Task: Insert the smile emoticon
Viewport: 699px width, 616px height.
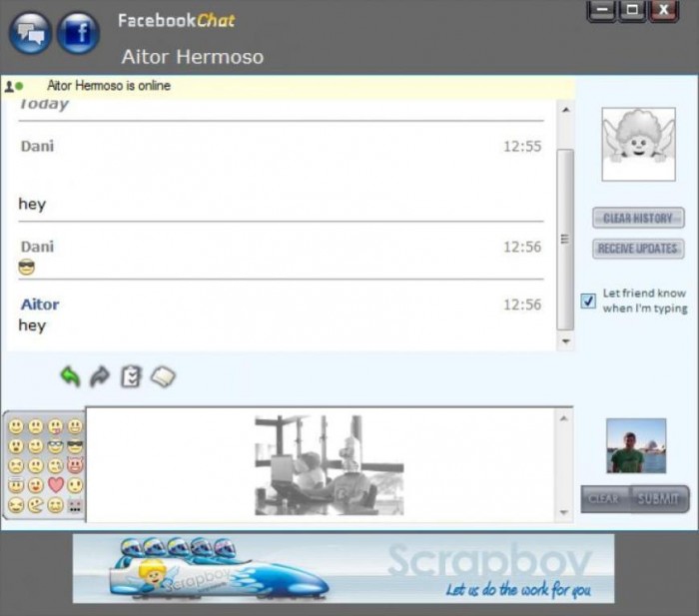Action: (16, 426)
